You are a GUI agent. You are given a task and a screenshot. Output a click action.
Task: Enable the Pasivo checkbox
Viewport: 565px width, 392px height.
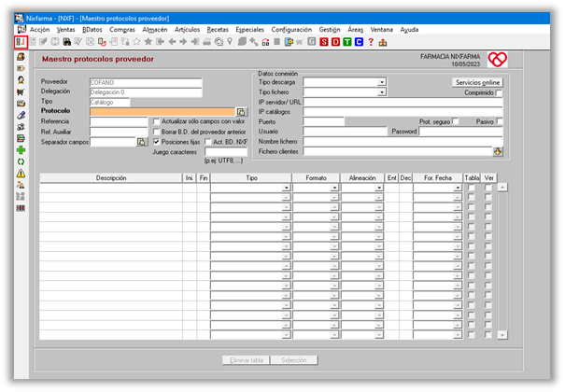click(x=500, y=121)
